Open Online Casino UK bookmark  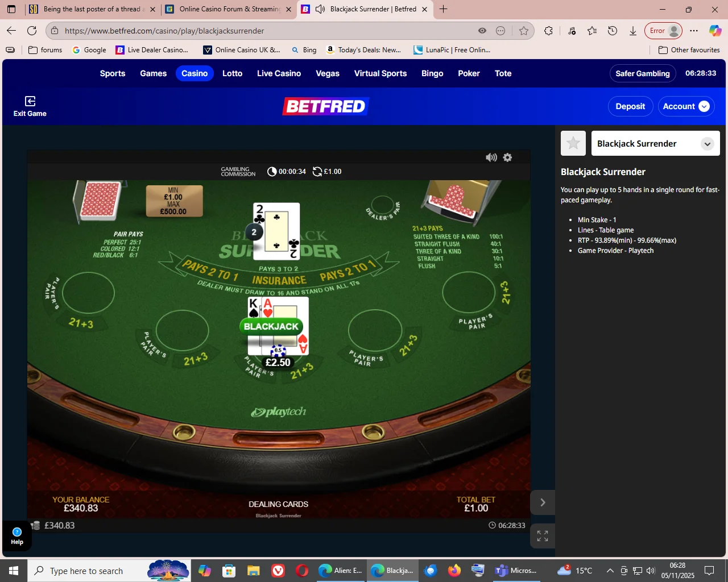[x=242, y=50]
